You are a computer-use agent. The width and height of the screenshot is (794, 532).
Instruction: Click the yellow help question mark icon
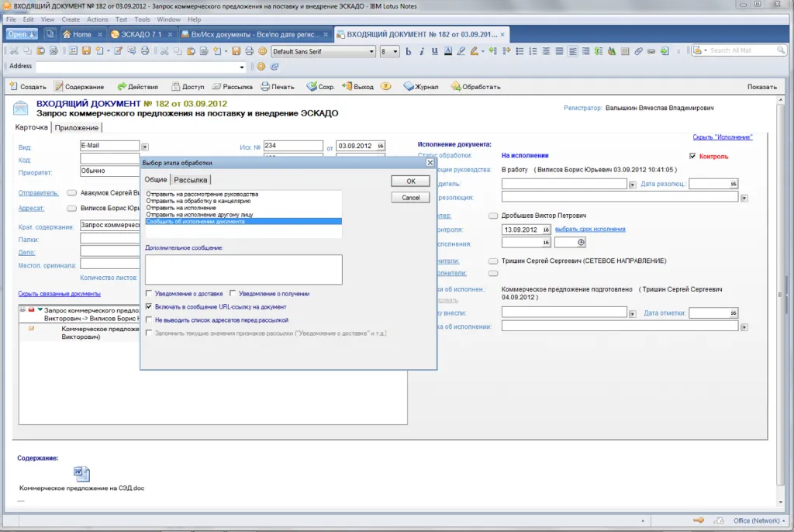click(x=385, y=87)
